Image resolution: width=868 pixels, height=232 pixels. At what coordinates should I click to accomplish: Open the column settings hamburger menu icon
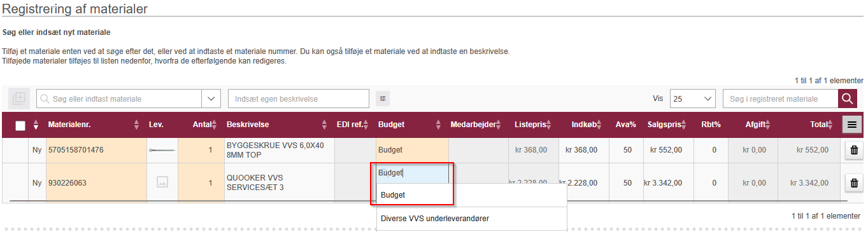click(852, 125)
